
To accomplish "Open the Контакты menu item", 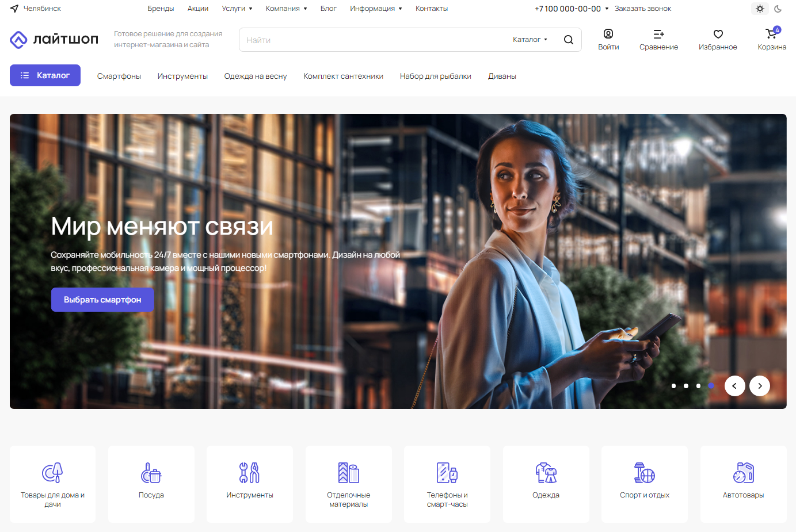I will click(432, 9).
